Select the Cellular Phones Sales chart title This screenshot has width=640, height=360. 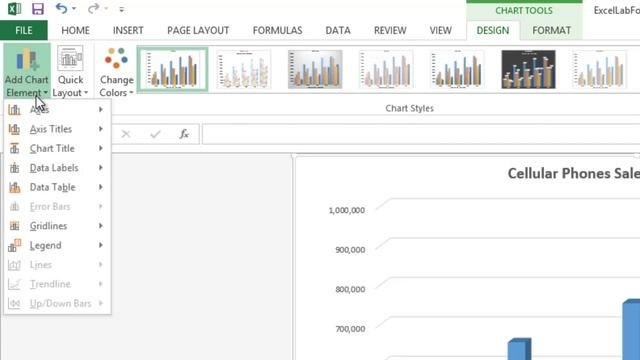pyautogui.click(x=573, y=173)
